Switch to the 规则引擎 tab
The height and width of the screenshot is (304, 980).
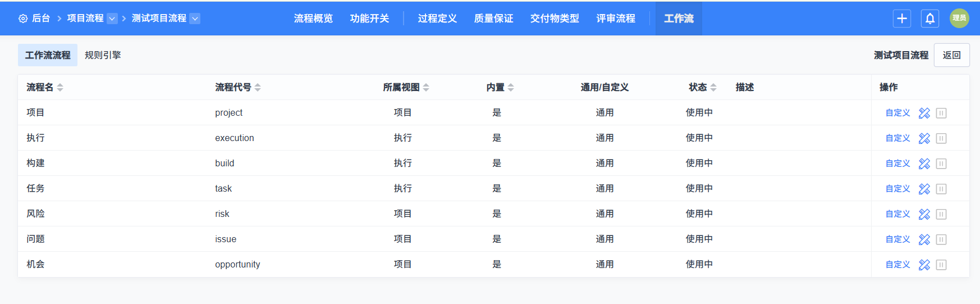pyautogui.click(x=103, y=55)
